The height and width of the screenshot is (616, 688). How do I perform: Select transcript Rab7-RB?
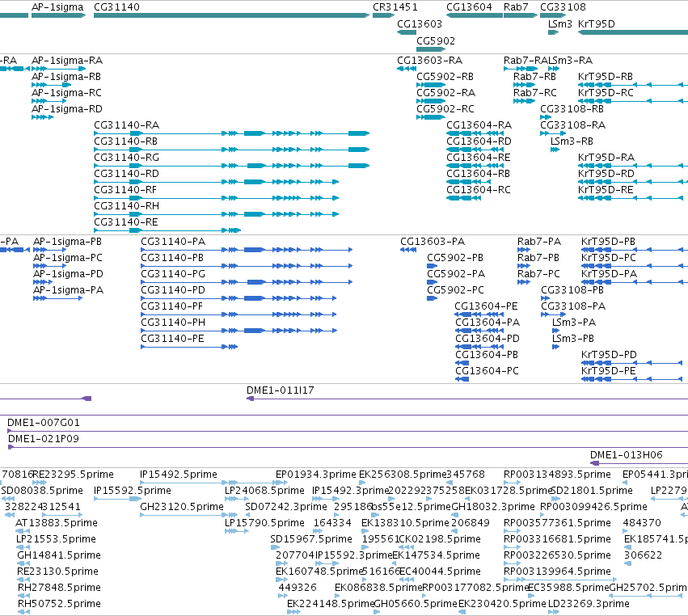525,85
